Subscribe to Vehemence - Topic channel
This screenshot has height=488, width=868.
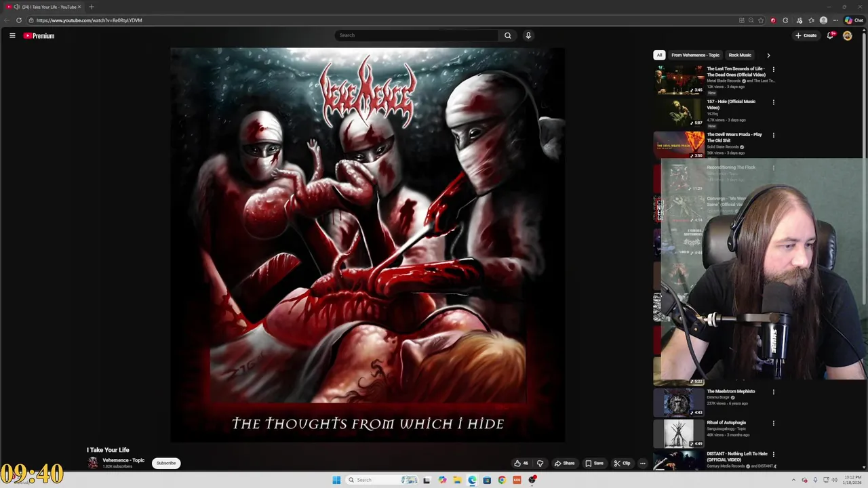pos(166,463)
